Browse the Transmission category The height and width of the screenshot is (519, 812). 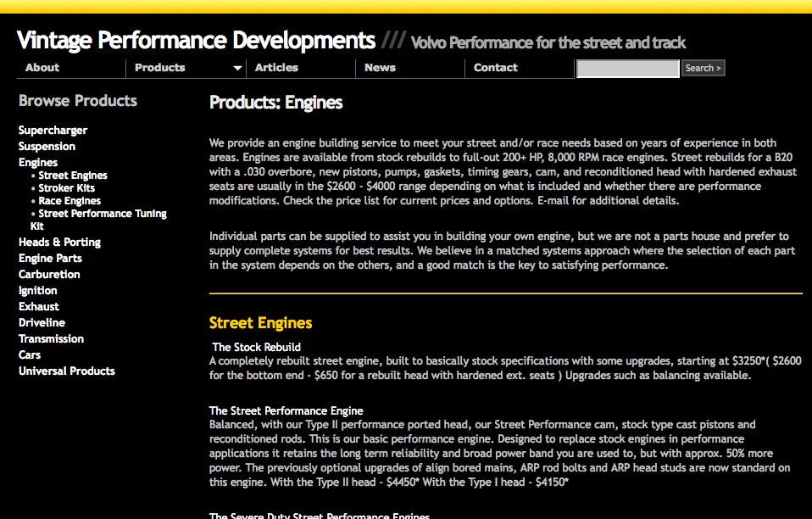pos(51,338)
